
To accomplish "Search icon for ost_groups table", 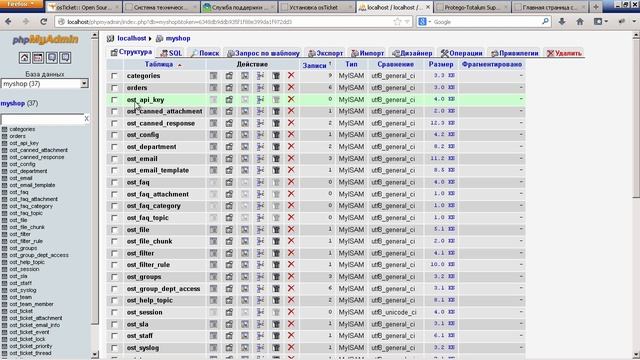I will click(x=244, y=277).
